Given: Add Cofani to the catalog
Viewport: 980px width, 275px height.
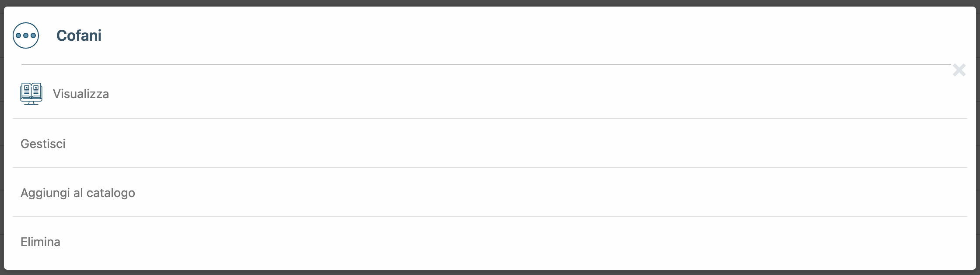Looking at the screenshot, I should tap(78, 193).
